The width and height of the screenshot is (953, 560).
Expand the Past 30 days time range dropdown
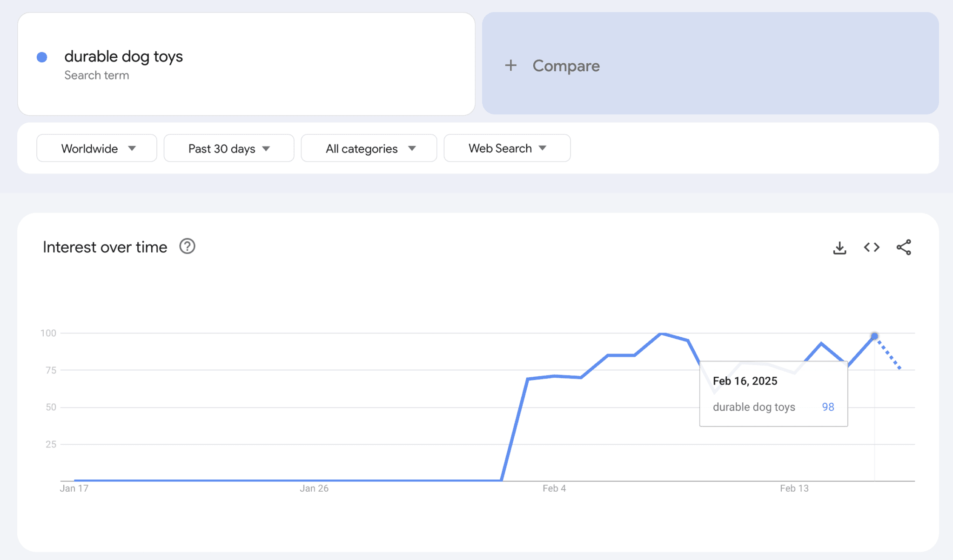pyautogui.click(x=228, y=148)
